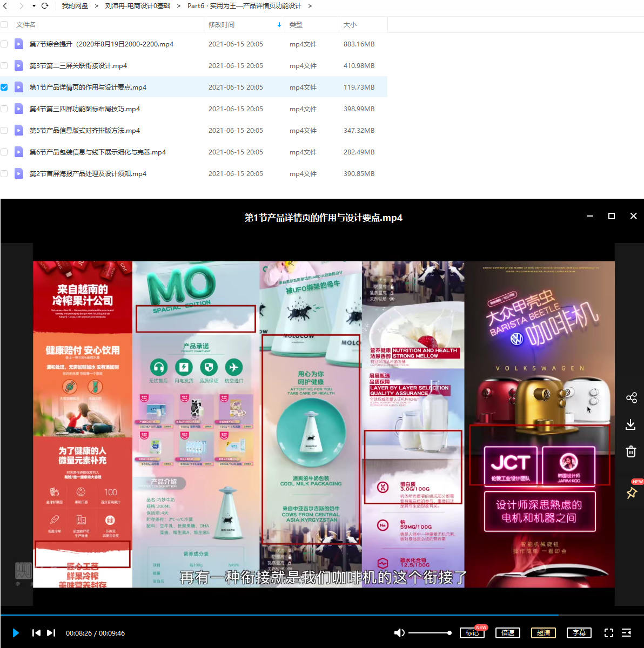The width and height of the screenshot is (644, 648).
Task: Enter fullscreen video mode
Action: (x=609, y=633)
